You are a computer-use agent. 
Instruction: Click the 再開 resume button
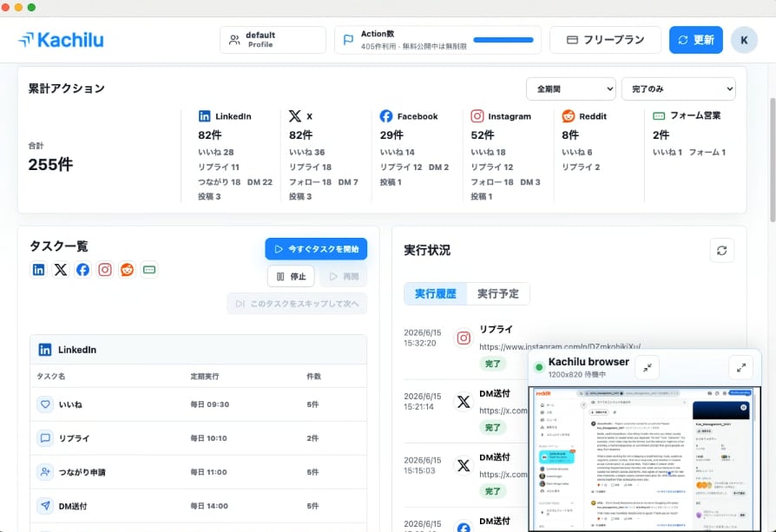[x=344, y=276]
